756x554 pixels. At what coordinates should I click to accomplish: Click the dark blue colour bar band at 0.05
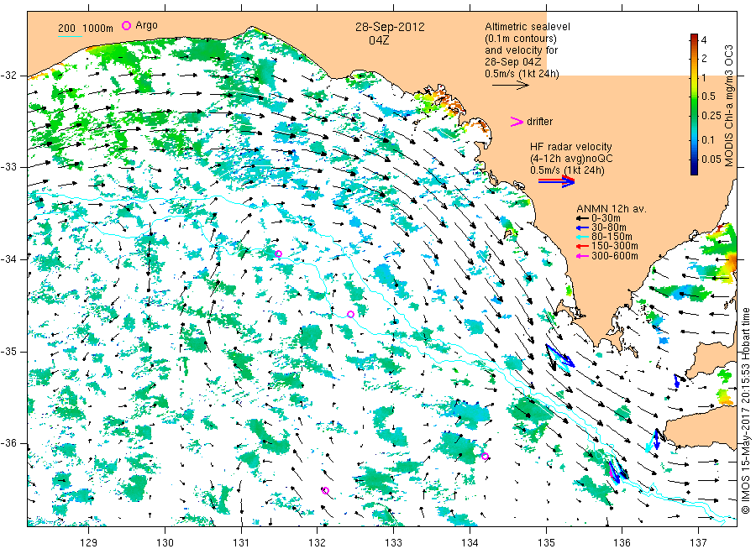pyautogui.click(x=694, y=159)
